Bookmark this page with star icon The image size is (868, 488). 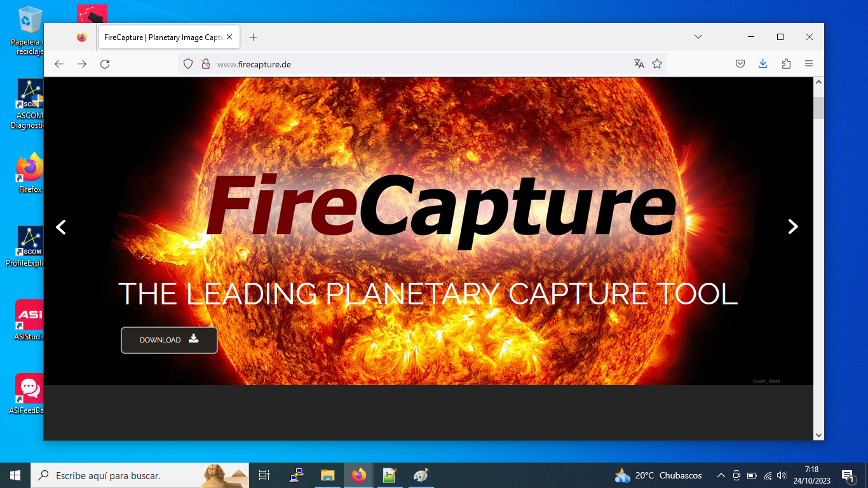point(657,64)
